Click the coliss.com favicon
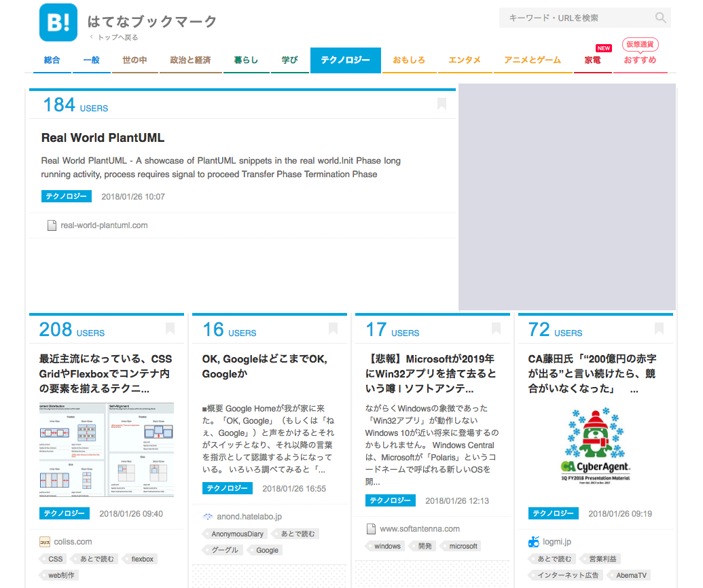 45,542
